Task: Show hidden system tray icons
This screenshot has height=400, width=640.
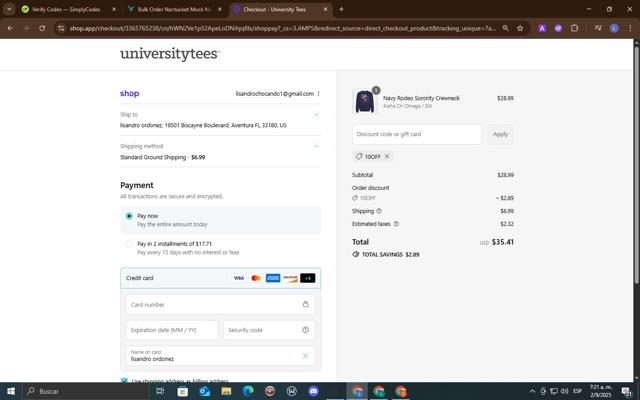Action: click(532, 391)
